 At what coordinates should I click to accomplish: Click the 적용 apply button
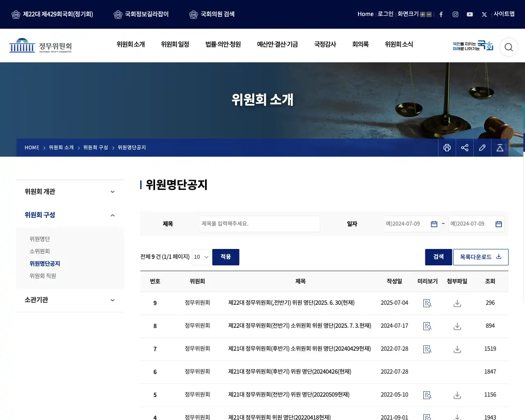(x=226, y=257)
